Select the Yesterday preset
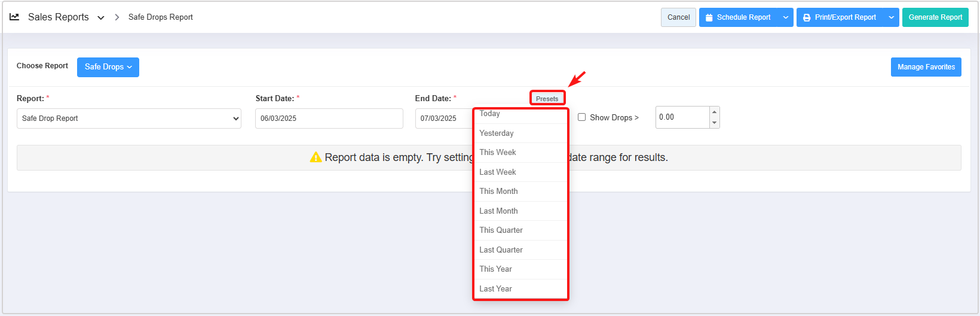 coord(497,133)
